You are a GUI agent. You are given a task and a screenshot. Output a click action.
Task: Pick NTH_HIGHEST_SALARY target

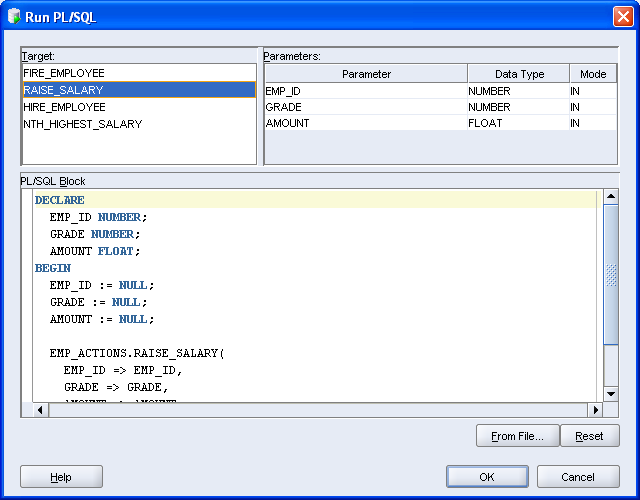tap(139, 124)
